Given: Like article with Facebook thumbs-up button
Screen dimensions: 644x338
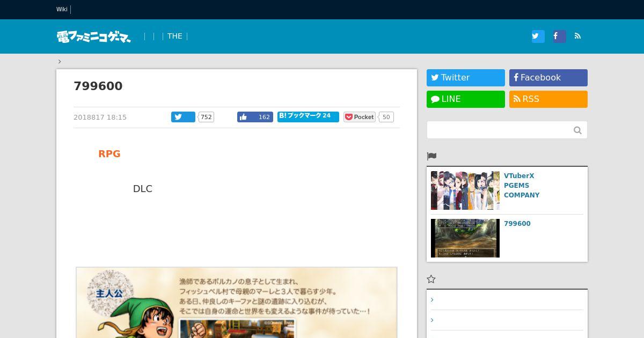Looking at the screenshot, I should [255, 117].
